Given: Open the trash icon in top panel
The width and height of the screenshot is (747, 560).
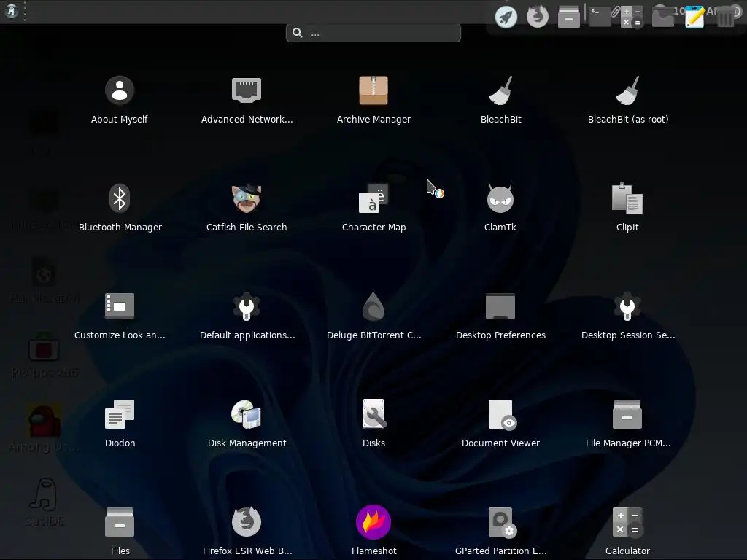Looking at the screenshot, I should click(x=726, y=17).
